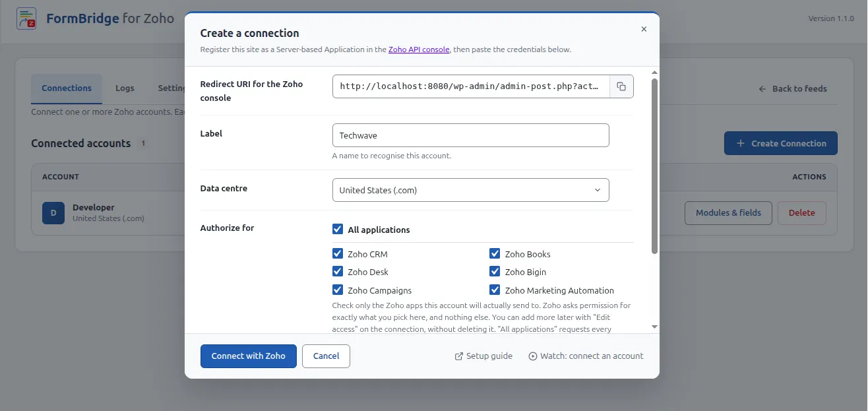Click the Cancel button in the dialog
Image resolution: width=868 pixels, height=411 pixels.
pyautogui.click(x=326, y=356)
